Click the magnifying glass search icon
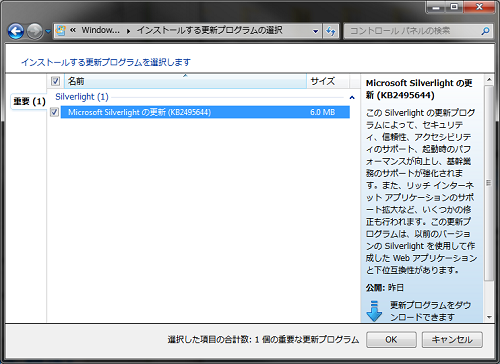This screenshot has height=364, width=500. coord(486,31)
